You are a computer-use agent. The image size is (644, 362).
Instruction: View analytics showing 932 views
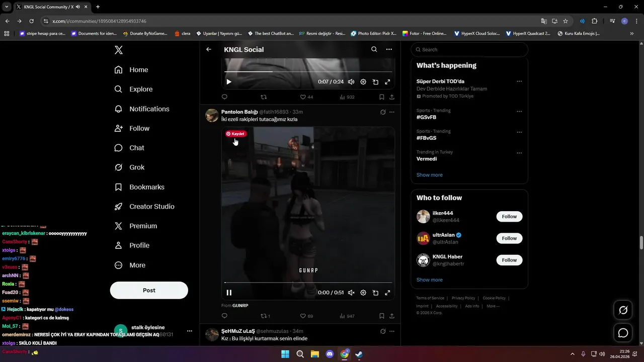point(347,97)
